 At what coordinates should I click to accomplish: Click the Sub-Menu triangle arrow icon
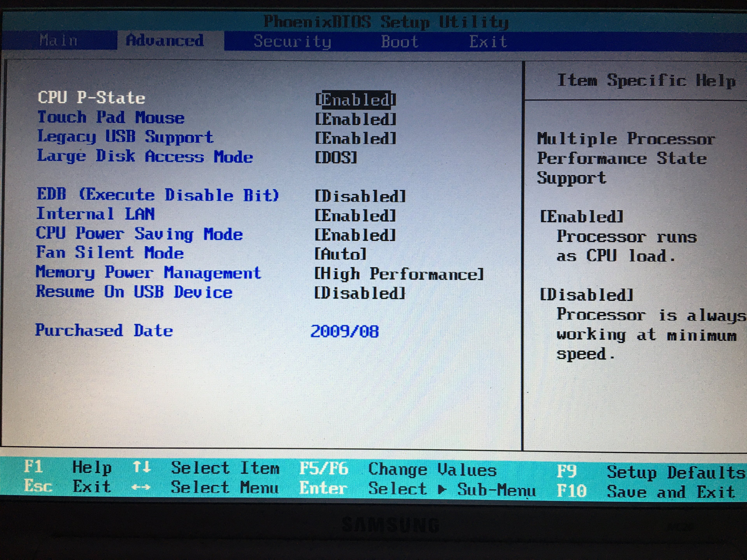pos(441,489)
